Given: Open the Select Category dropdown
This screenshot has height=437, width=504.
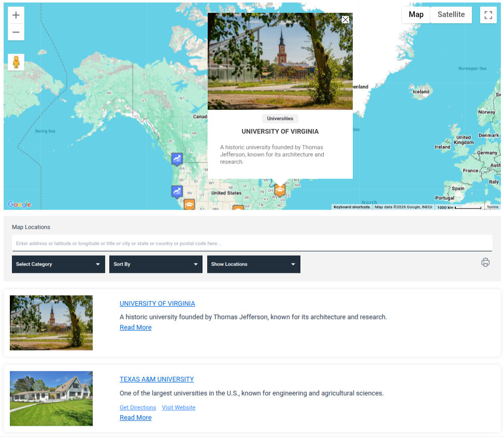Looking at the screenshot, I should click(x=58, y=264).
